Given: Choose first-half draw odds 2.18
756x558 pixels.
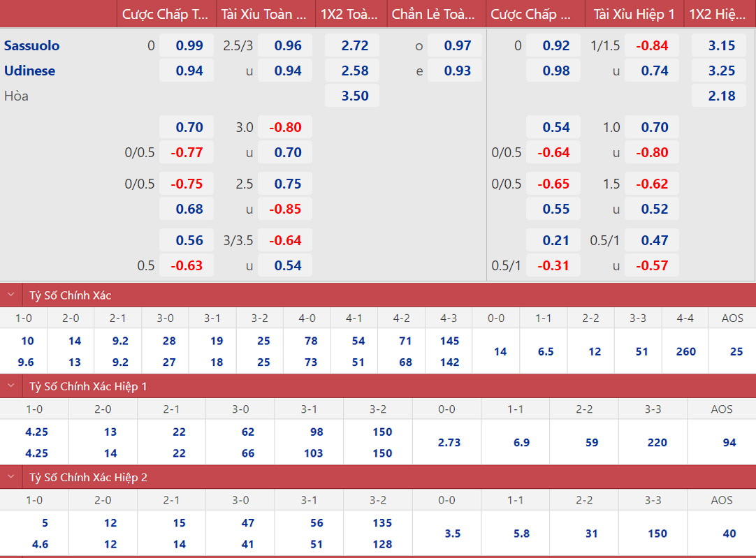Looking at the screenshot, I should (x=722, y=96).
